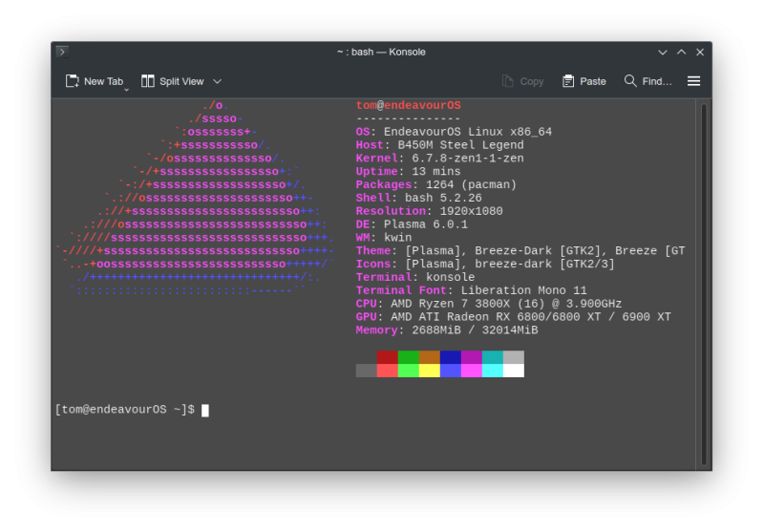This screenshot has width=764, height=532.
Task: Click the '~ : bash — Konsole' window title
Action: point(381,53)
